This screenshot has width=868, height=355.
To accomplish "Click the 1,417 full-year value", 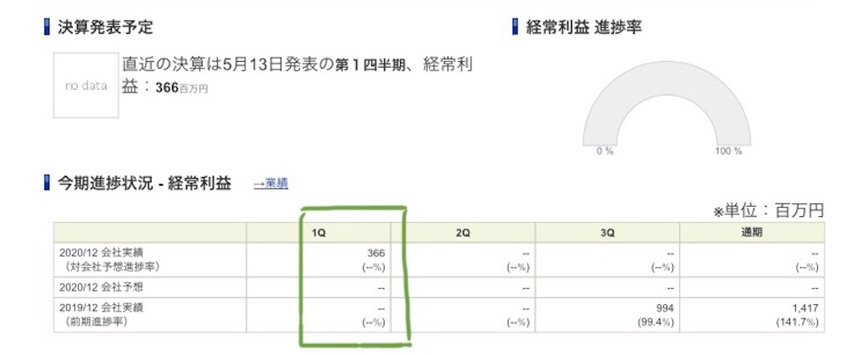I will pyautogui.click(x=806, y=308).
